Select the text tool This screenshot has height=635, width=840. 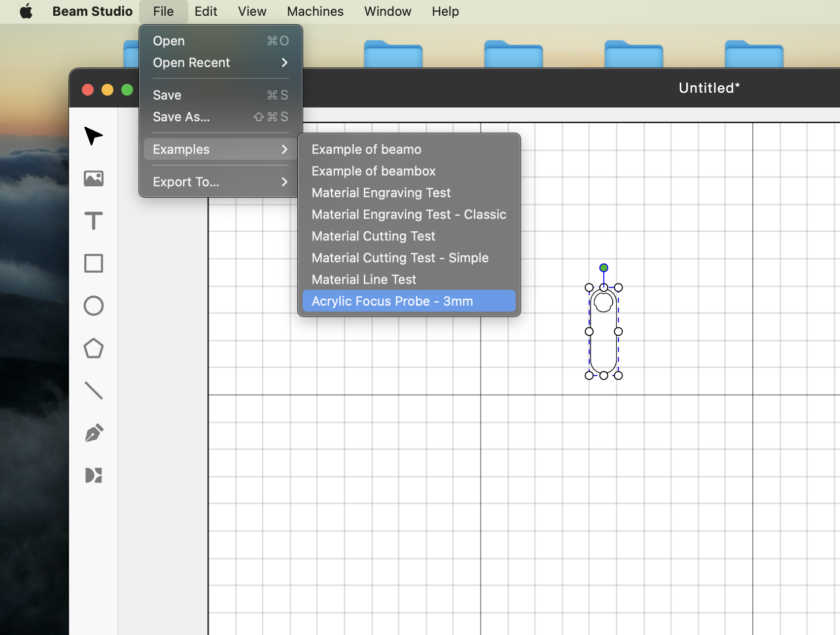pos(93,221)
